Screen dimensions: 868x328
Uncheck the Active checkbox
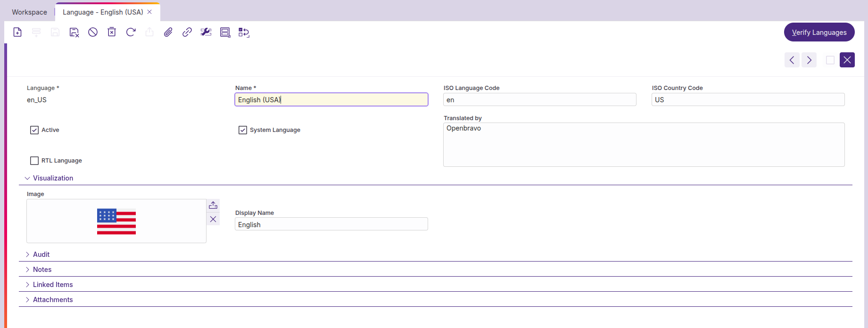click(34, 130)
